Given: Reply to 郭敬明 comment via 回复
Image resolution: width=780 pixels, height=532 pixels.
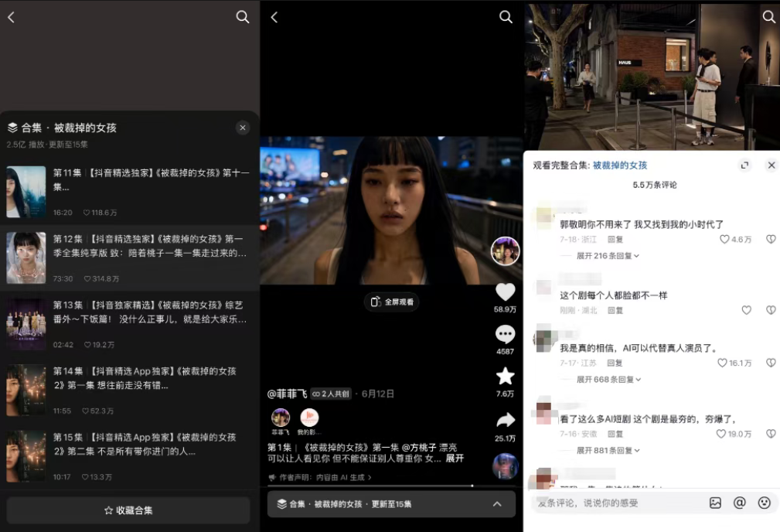Looking at the screenshot, I should 615,240.
